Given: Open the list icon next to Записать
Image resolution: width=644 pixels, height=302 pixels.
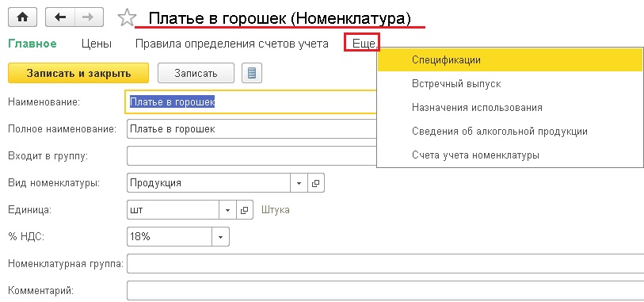Looking at the screenshot, I should pyautogui.click(x=252, y=73).
